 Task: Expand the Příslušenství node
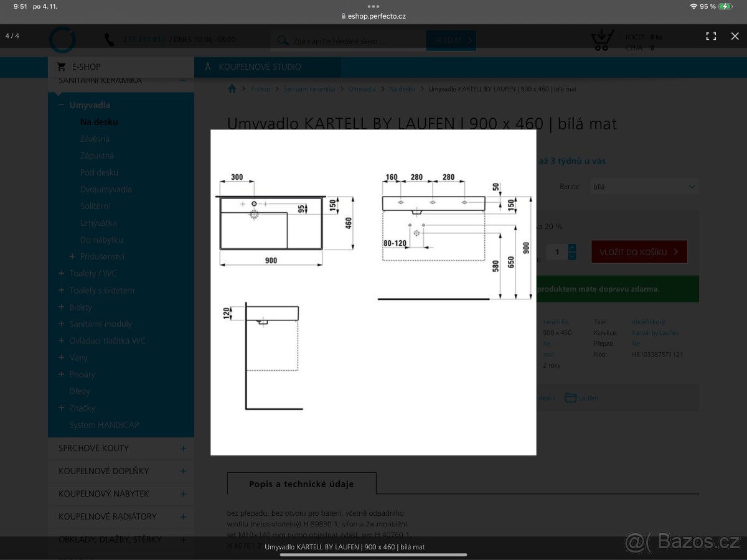click(72, 256)
